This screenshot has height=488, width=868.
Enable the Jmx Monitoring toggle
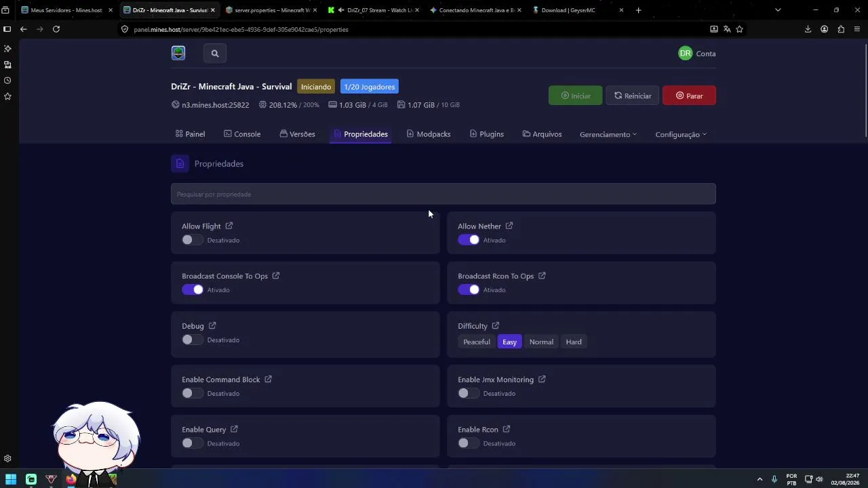(469, 393)
